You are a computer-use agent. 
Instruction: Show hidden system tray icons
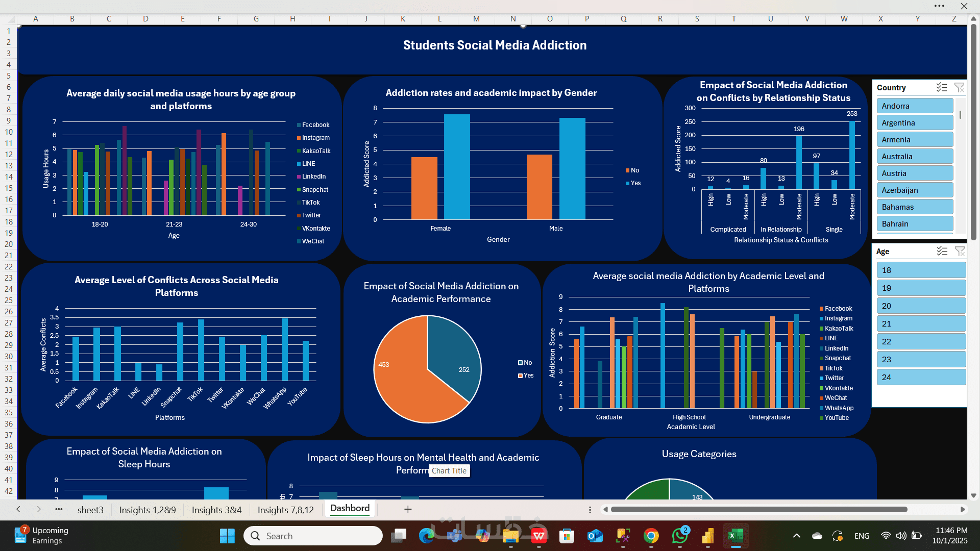[x=796, y=536]
